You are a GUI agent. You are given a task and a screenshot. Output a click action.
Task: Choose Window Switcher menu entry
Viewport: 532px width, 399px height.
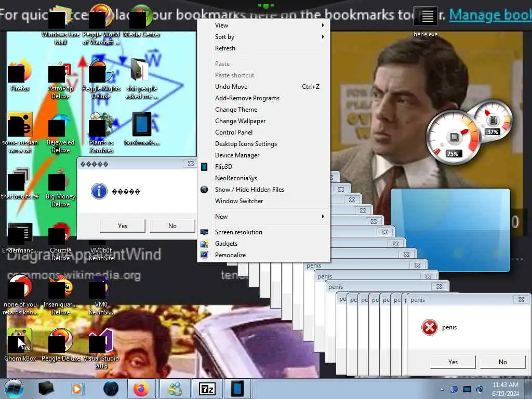click(264, 201)
